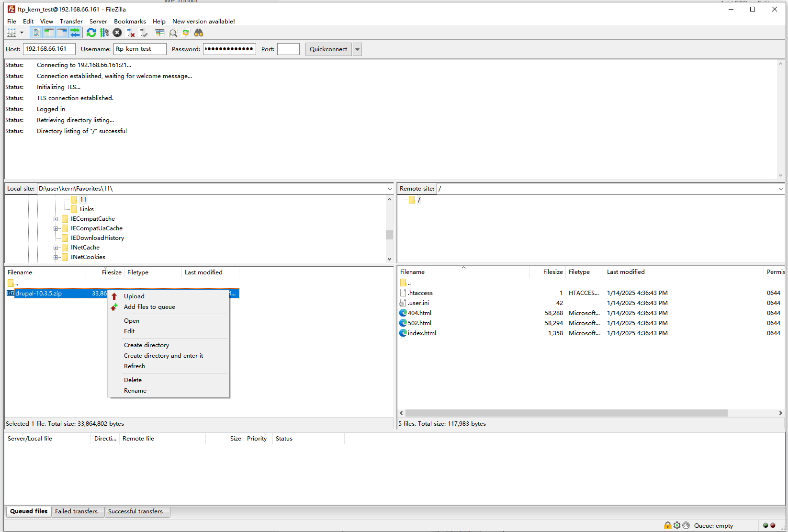The image size is (788, 532).
Task: Disconnect from the current server icon
Action: click(x=130, y=33)
